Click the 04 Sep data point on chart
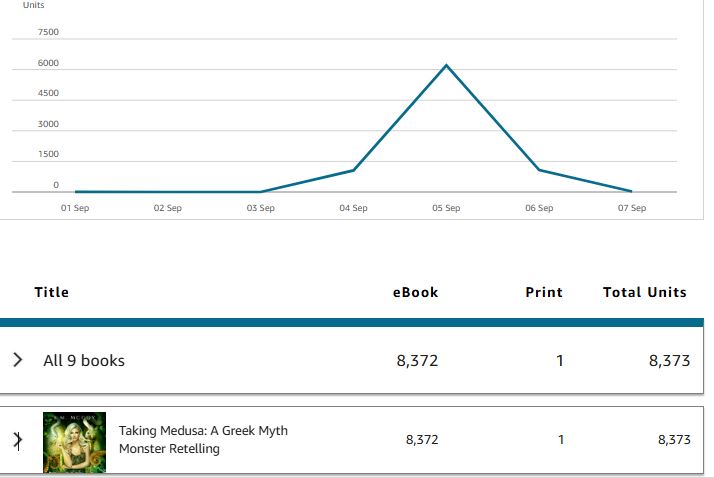The image size is (714, 478). click(353, 170)
